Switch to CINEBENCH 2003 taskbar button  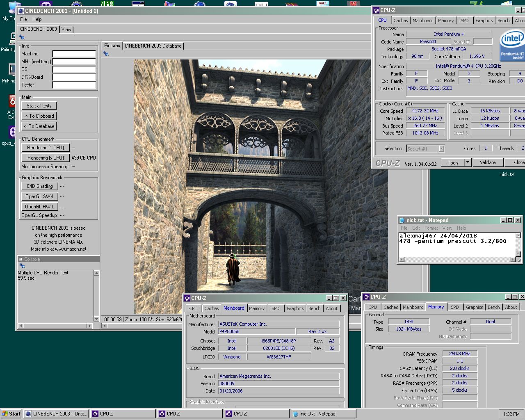56,414
